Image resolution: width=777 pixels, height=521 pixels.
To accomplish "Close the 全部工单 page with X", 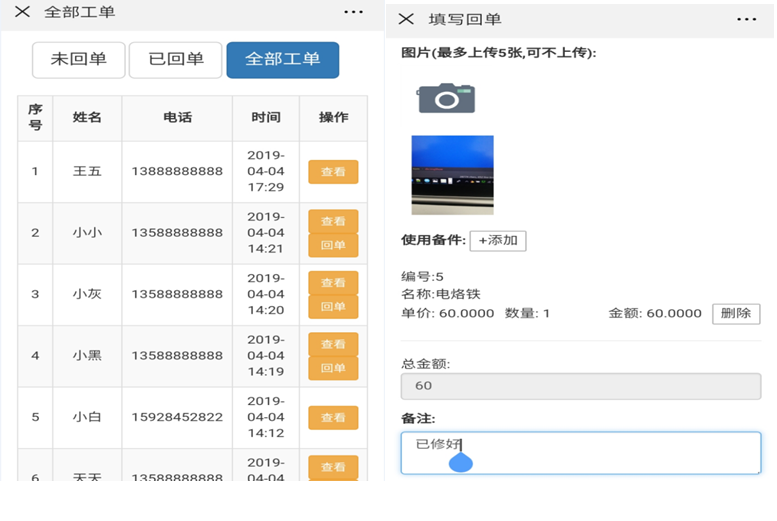I will tap(22, 11).
